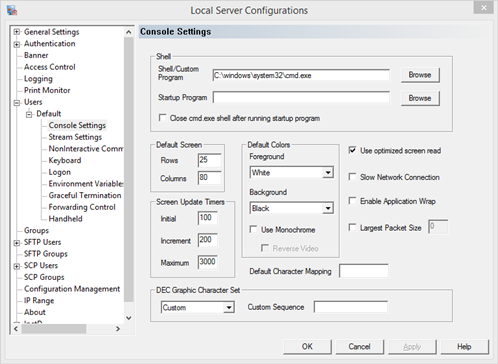Click the tree vertical scrollbar thumb
This screenshot has width=498, height=364.
(x=129, y=169)
